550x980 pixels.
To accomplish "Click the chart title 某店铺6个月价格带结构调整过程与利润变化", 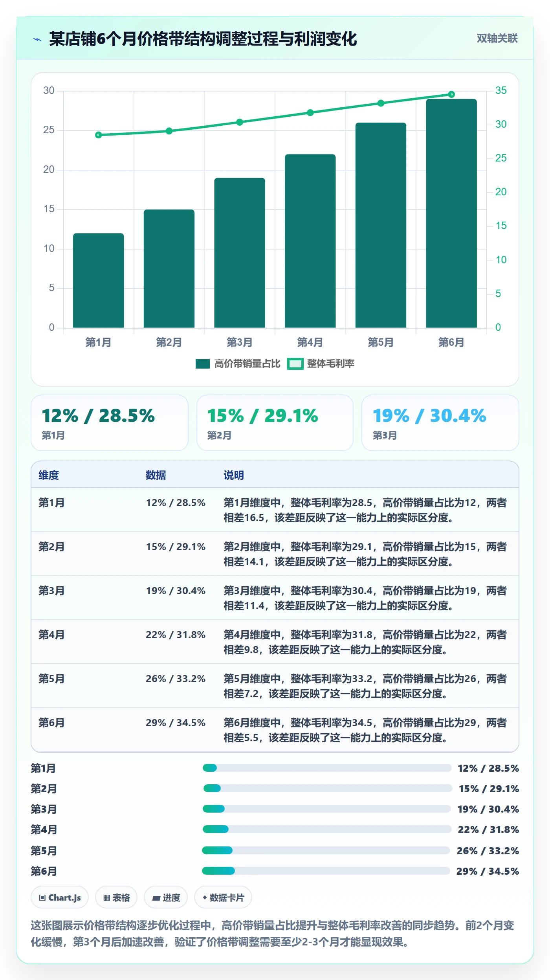I will (203, 39).
